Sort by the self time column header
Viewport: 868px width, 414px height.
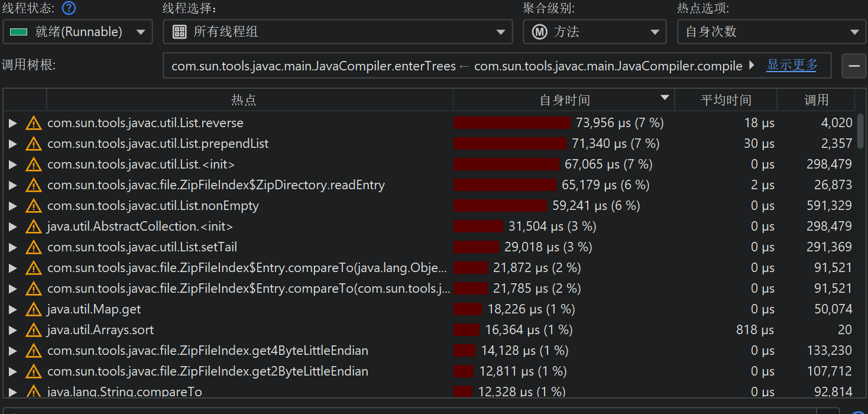click(x=564, y=100)
